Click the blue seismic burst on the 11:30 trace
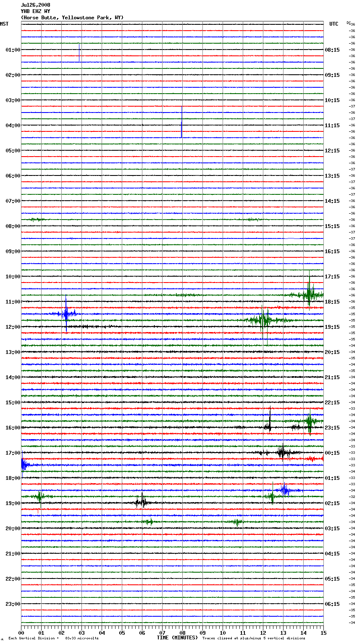The image size is (357, 644). point(66,314)
